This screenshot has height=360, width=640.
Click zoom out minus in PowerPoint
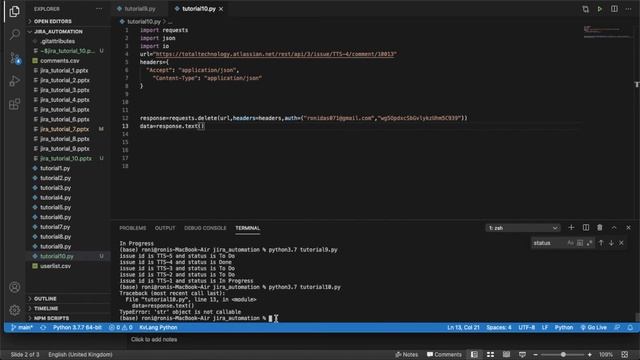pos(536,354)
